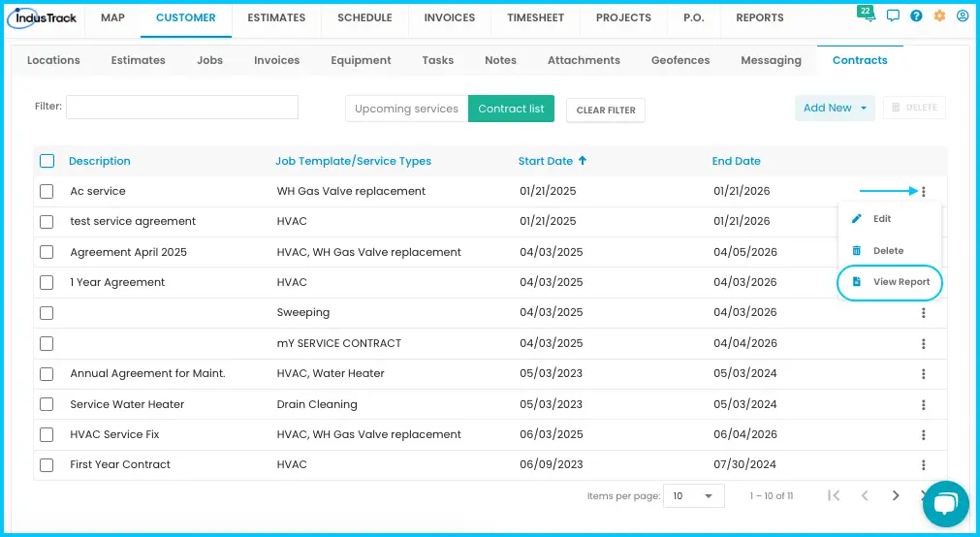Check the First Year Contract checkbox
This screenshot has height=537, width=980.
pos(47,464)
